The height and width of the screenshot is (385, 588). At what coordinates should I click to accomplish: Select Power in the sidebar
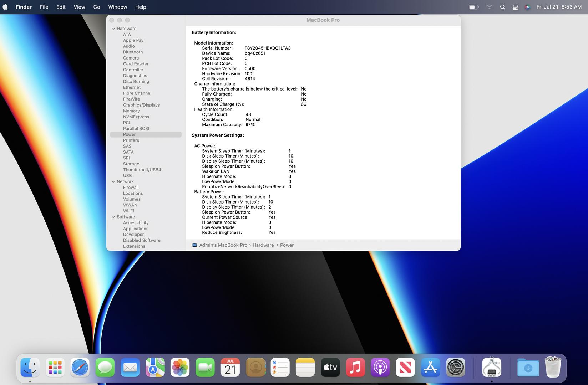pyautogui.click(x=146, y=134)
